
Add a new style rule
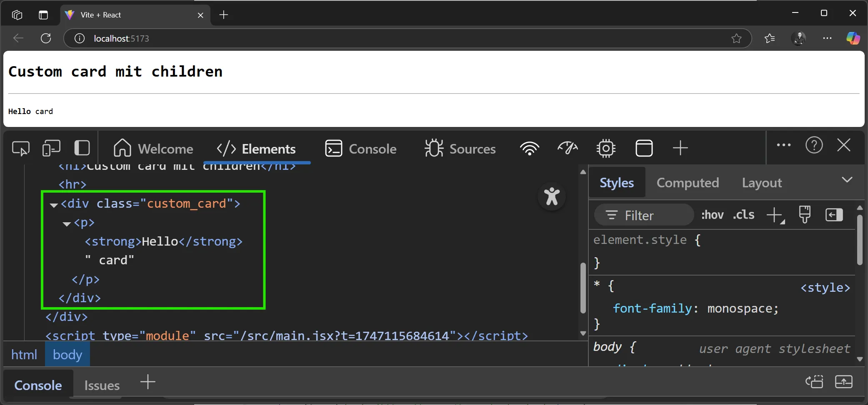tap(775, 215)
